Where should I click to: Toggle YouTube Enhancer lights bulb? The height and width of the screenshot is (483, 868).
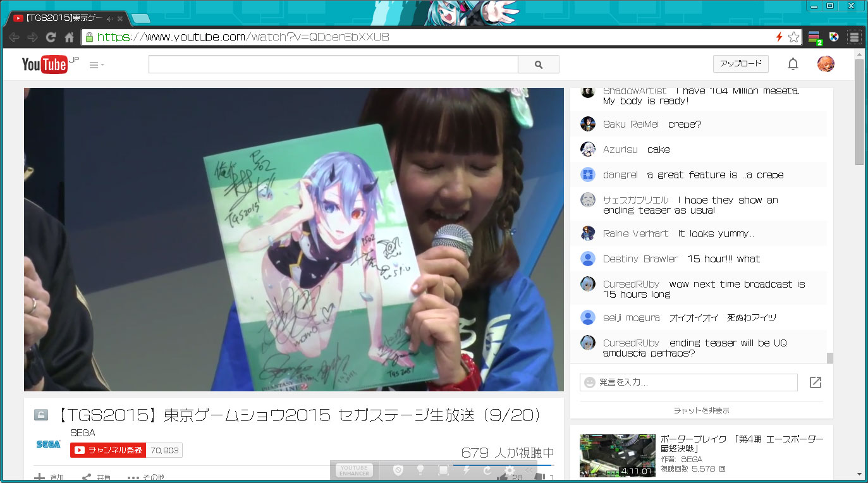(420, 470)
